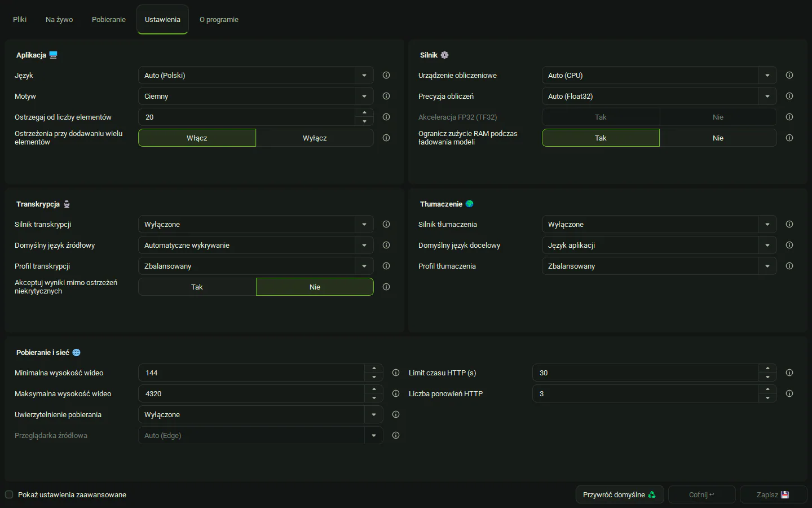
Task: Show info for Uwierzytelnienie pobierania
Action: click(x=396, y=414)
